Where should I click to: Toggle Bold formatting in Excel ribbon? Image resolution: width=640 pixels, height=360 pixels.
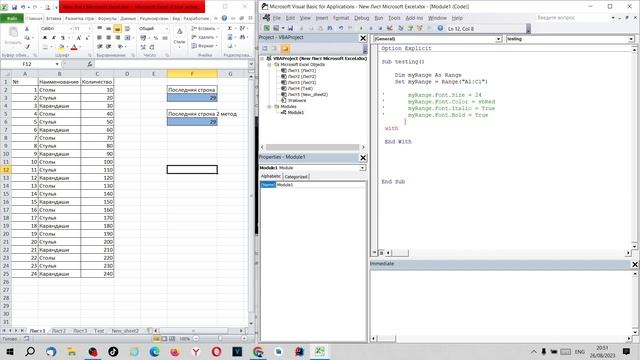pos(45,38)
